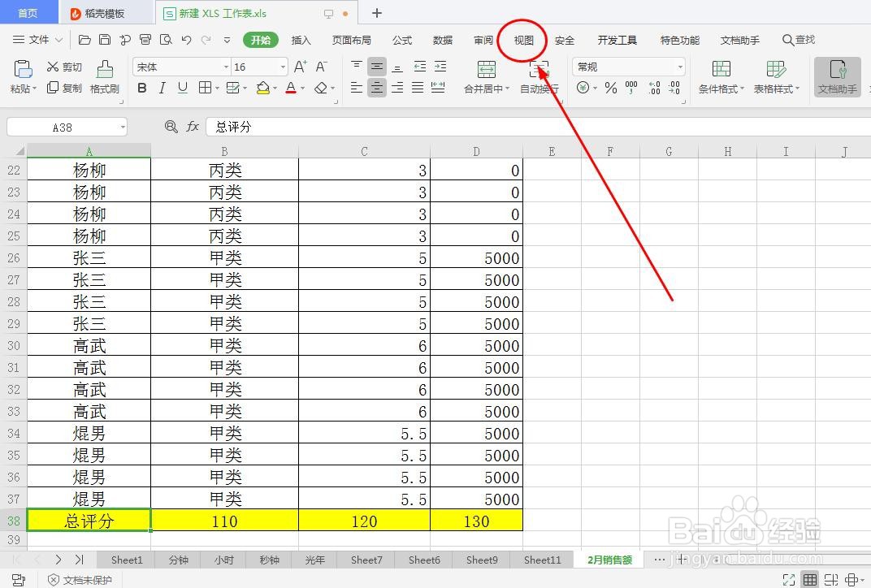Click the fill color bucket icon
871x588 pixels.
(262, 88)
